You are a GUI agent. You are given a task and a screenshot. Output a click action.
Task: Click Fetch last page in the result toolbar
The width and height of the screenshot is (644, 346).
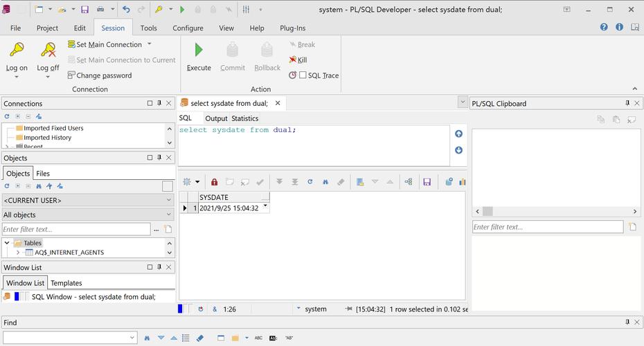[x=295, y=182]
